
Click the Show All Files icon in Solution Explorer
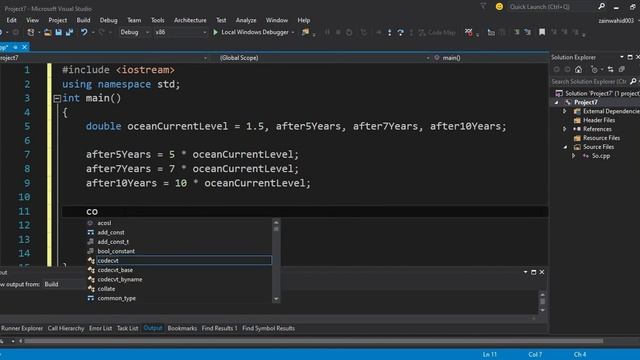click(622, 70)
